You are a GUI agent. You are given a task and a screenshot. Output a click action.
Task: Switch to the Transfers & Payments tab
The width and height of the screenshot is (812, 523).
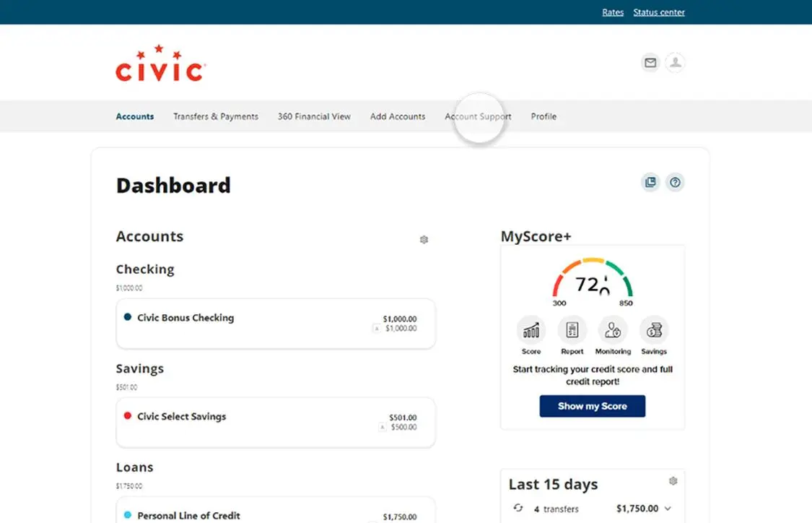tap(215, 116)
